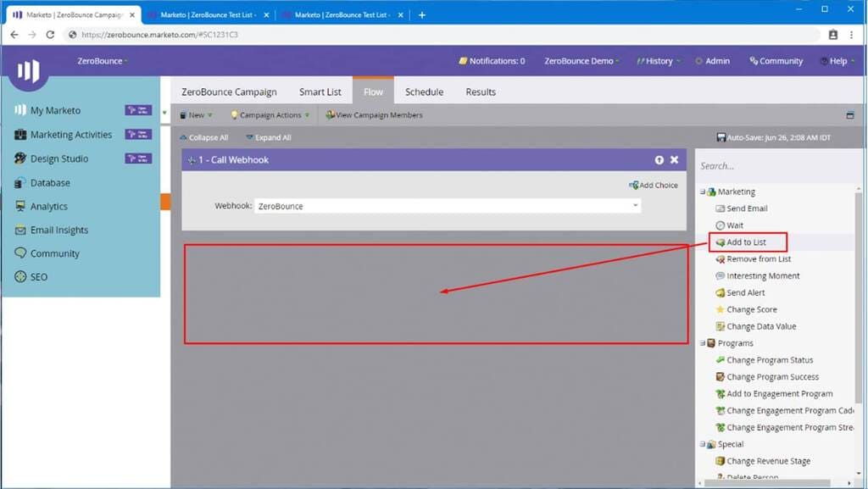The image size is (868, 489).
Task: Open Community in the top bar
Action: [776, 61]
